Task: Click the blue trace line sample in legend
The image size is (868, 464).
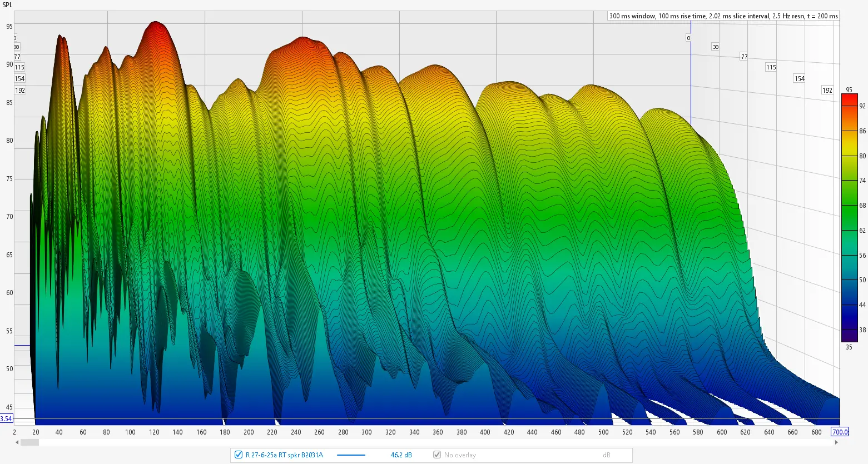Action: click(x=351, y=455)
